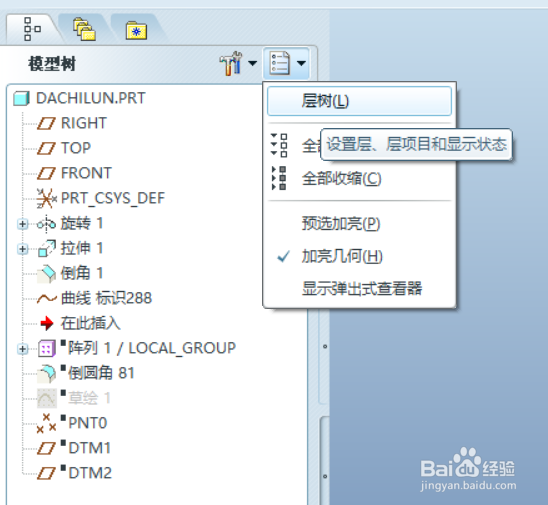Screen dimensions: 548x505
Task: Click the PNT0 datum point icon
Action: (46, 423)
